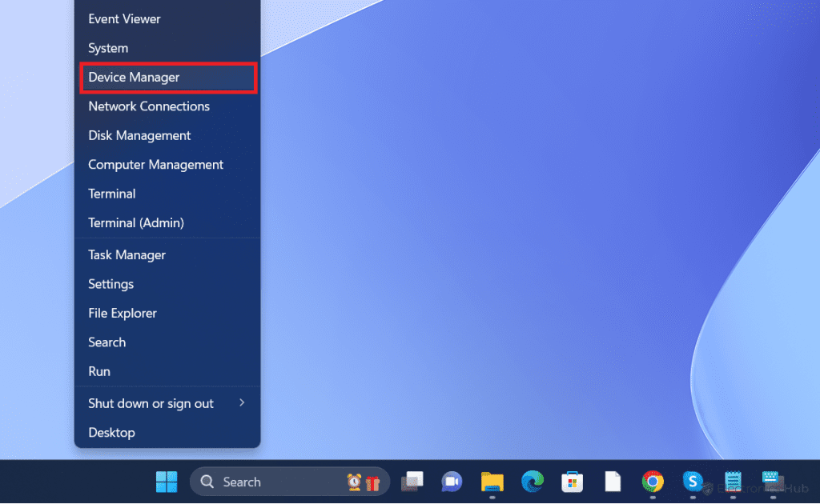Image resolution: width=820 pixels, height=504 pixels.
Task: Open the Chat app on the taskbar
Action: click(x=452, y=482)
